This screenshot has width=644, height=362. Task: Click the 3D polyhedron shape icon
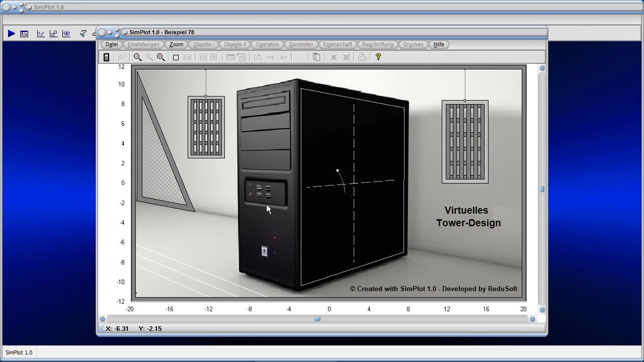tap(83, 34)
